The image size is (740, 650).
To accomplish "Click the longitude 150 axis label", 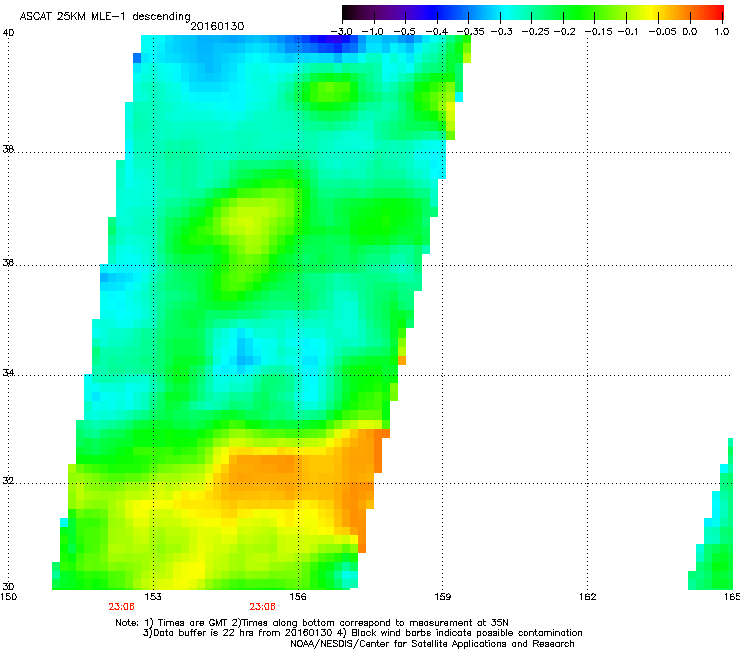I will (8, 597).
